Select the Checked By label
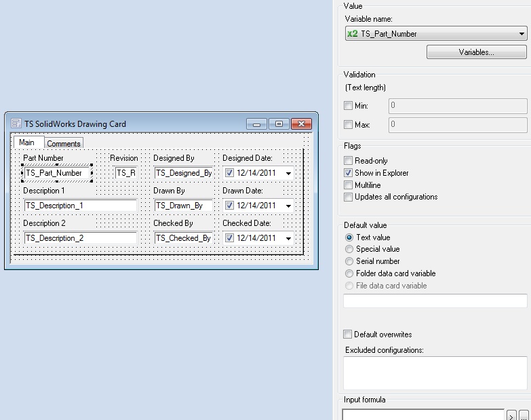Screen dimensions: 531x420 point(173,223)
